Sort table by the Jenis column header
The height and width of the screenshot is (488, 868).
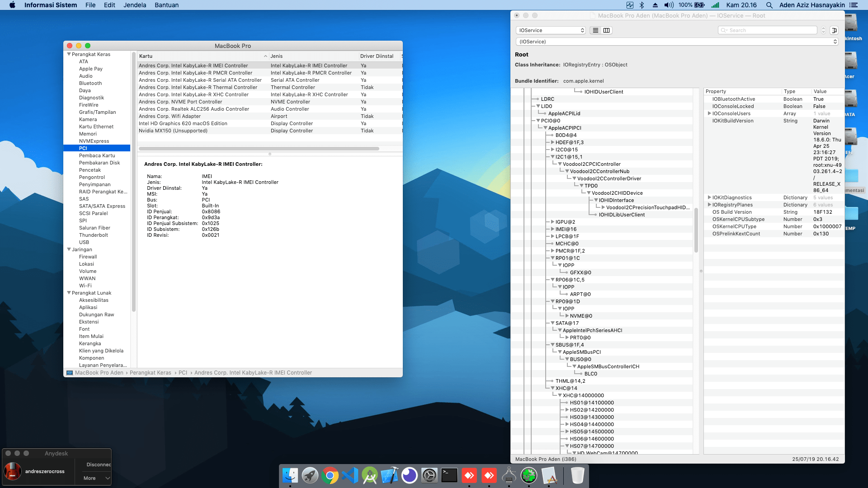point(314,56)
